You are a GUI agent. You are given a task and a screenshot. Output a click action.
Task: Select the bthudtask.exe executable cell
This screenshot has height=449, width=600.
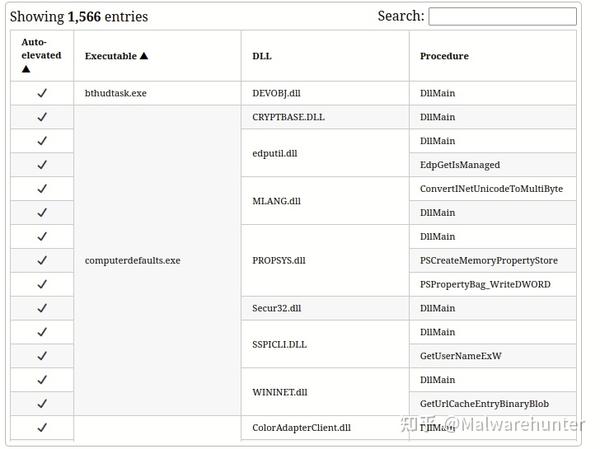click(x=116, y=93)
